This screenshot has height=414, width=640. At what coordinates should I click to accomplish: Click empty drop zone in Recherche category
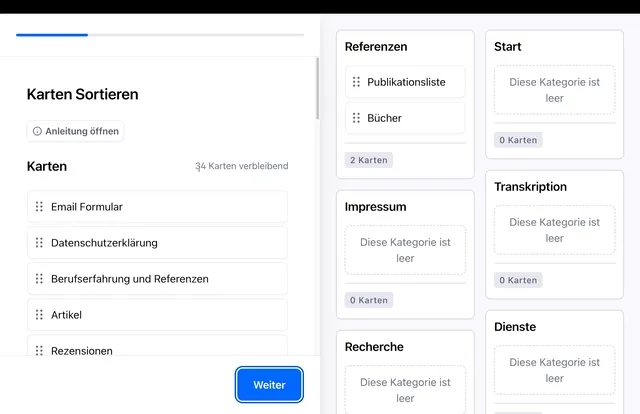pos(405,390)
